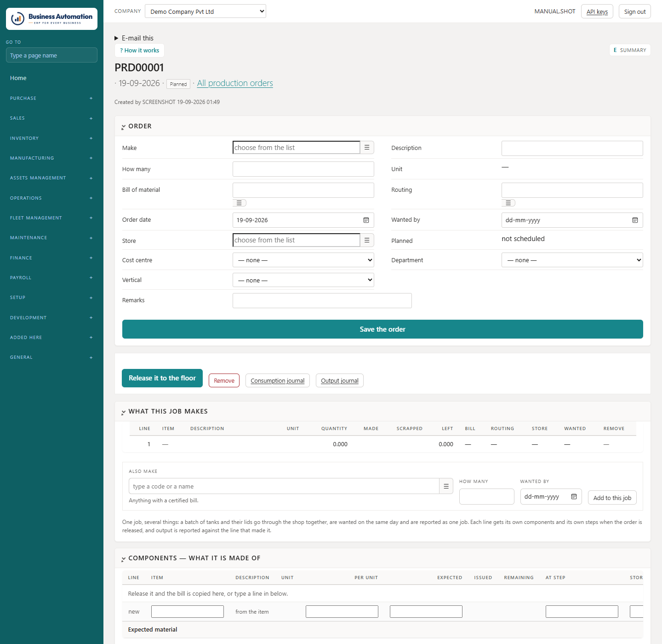Focus the Description input field
The height and width of the screenshot is (644, 662).
(x=572, y=149)
